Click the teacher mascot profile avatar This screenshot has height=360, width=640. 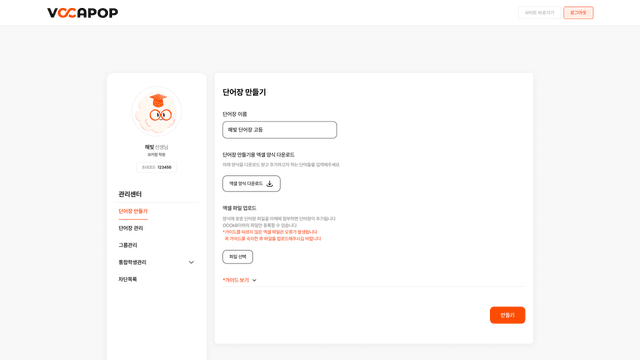click(157, 111)
